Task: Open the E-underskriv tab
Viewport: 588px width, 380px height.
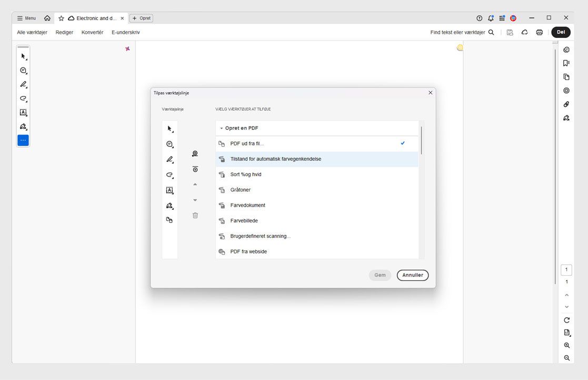Action: 126,32
